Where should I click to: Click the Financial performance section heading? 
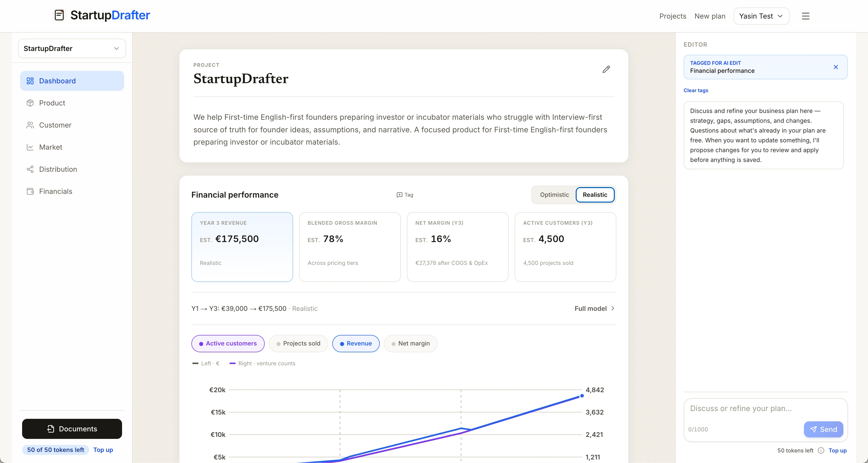235,195
